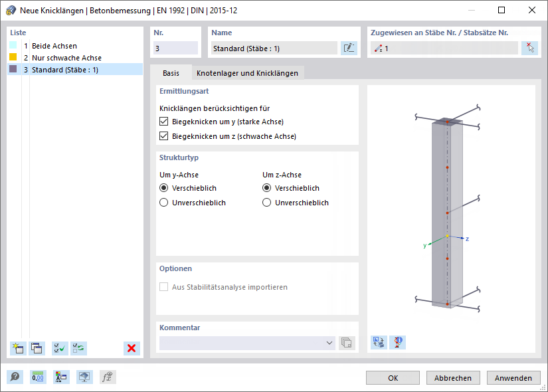Select Unverschieblich under Um z-Achse
Viewport: 548px width, 392px height.
(x=266, y=203)
